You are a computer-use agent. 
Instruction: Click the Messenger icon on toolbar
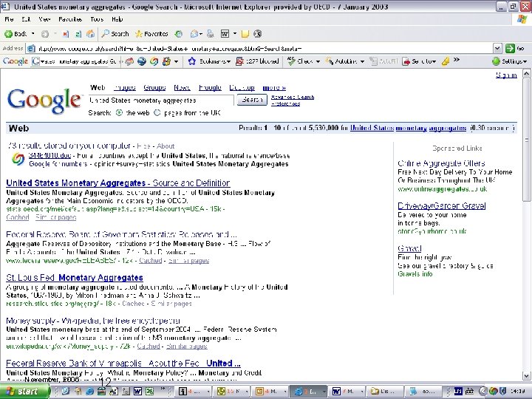[x=258, y=34]
